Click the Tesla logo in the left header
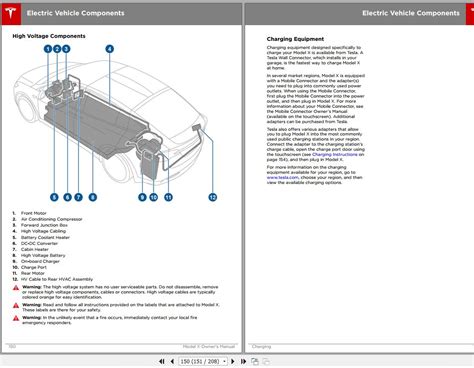This screenshot has height=368, width=474. 11,14
